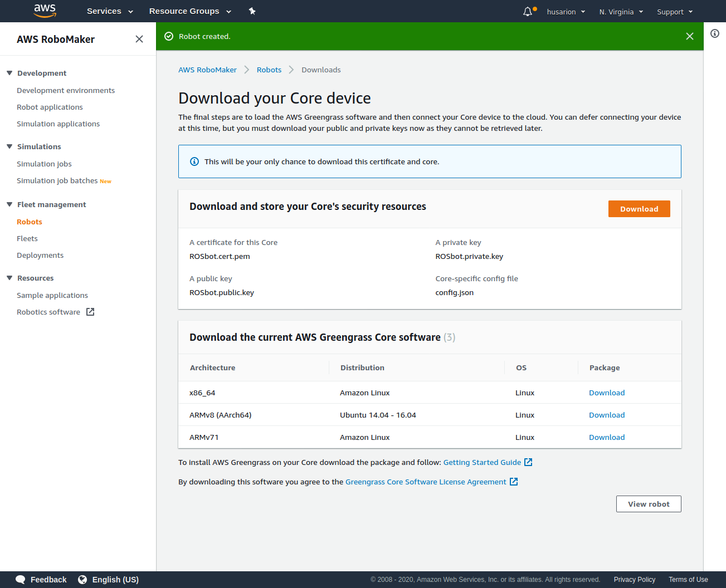Click the success checkmark icon in the banner
The height and width of the screenshot is (588, 726).
[169, 36]
